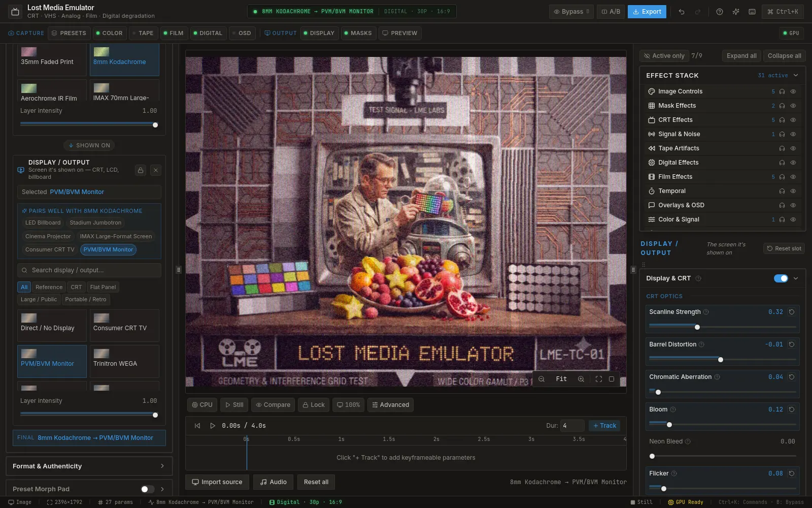
Task: Play the timeline
Action: (x=213, y=426)
